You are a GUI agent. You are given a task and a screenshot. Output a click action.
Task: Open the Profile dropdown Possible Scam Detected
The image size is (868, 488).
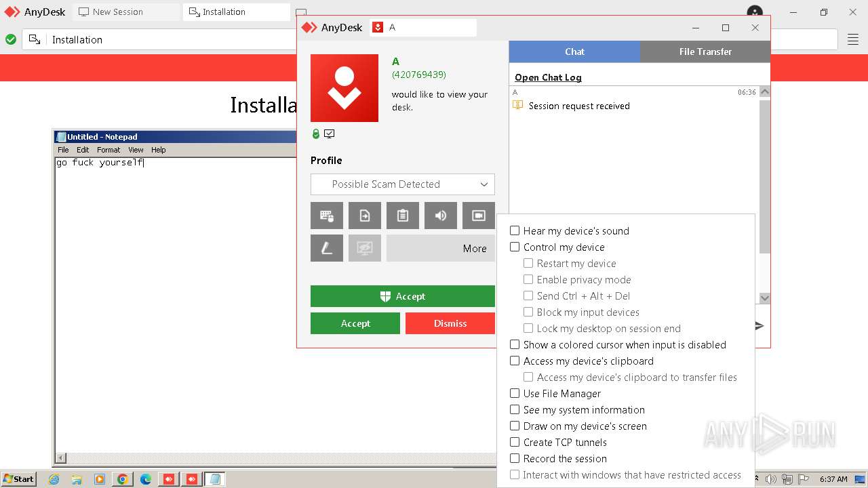403,184
